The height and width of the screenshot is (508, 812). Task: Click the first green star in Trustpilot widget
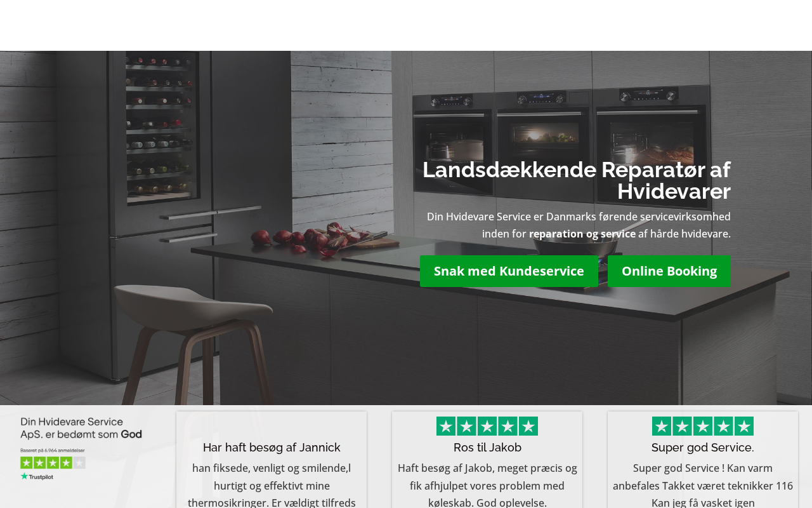(x=27, y=463)
